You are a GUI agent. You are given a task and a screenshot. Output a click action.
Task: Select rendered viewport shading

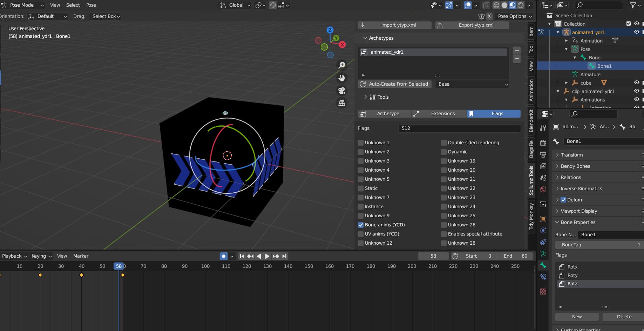click(521, 5)
